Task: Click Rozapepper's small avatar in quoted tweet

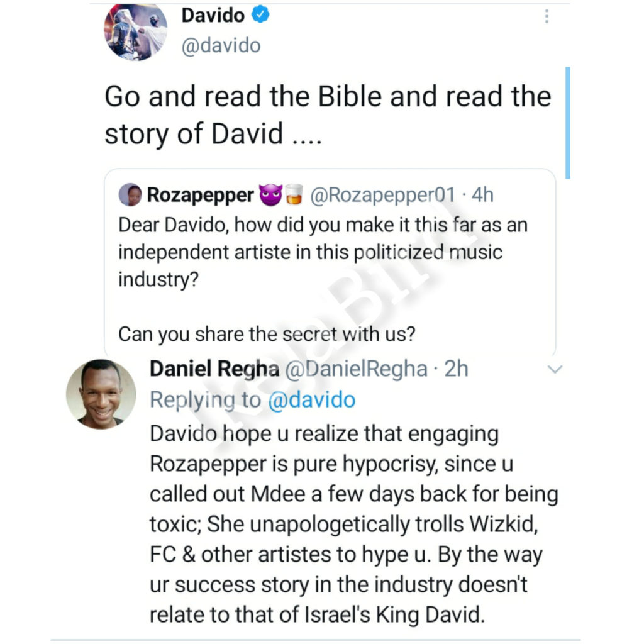Action: pyautogui.click(x=130, y=195)
